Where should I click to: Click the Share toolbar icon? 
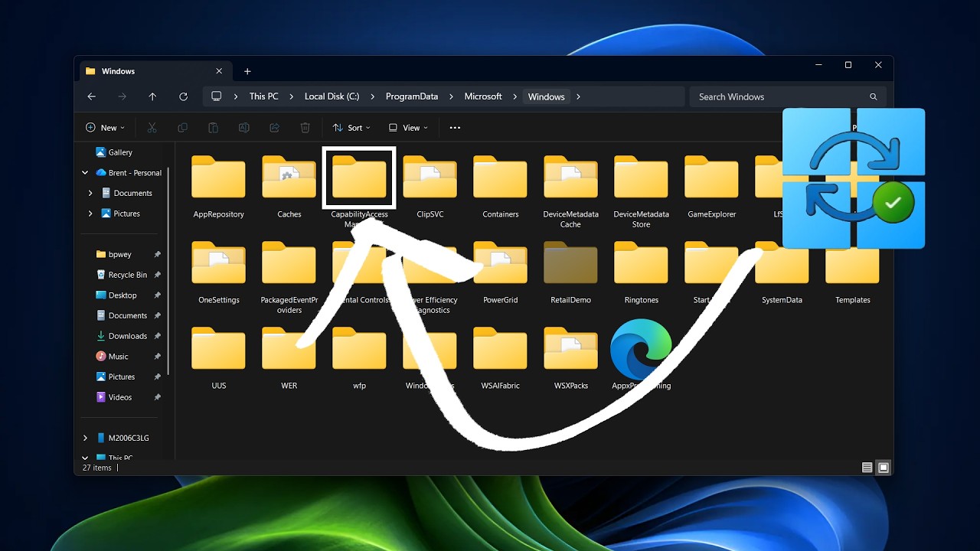pyautogui.click(x=274, y=128)
